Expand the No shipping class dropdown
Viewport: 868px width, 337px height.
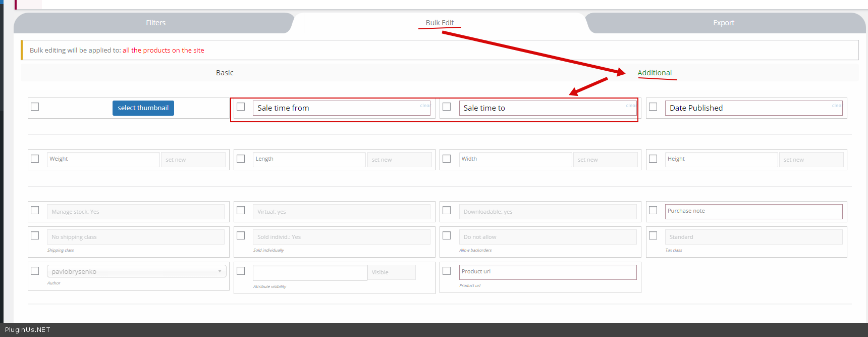[x=135, y=237]
